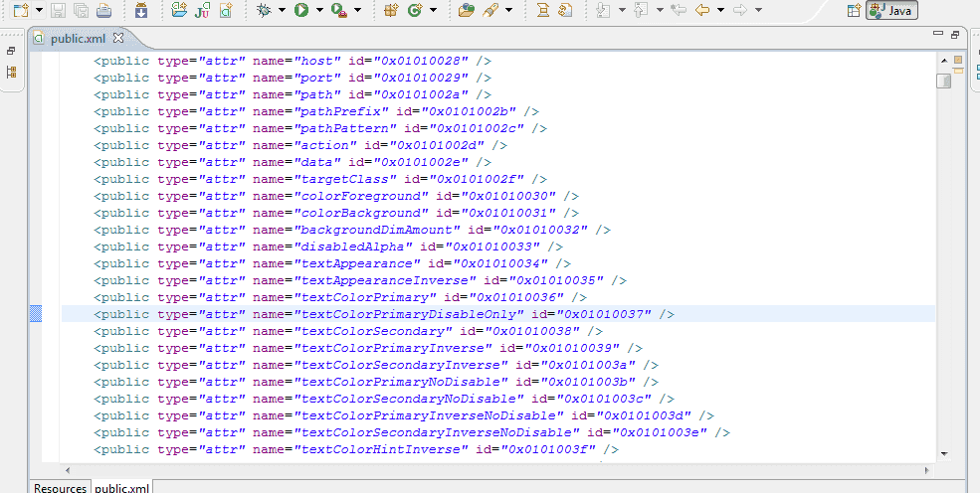This screenshot has width=980, height=493.
Task: Click the id value "0x01010037"
Action: click(x=604, y=314)
